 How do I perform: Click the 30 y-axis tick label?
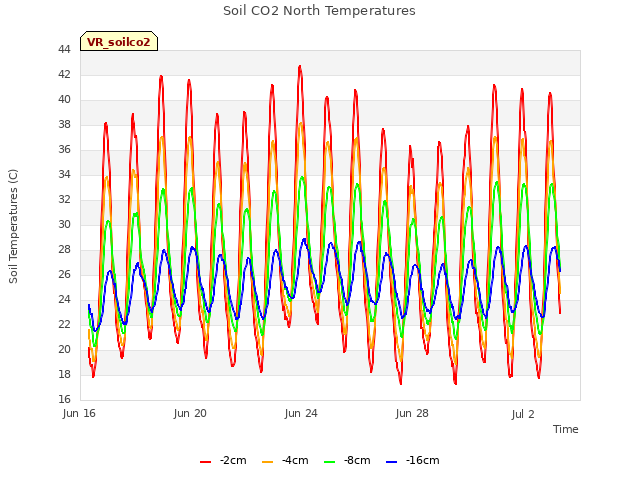pyautogui.click(x=64, y=224)
